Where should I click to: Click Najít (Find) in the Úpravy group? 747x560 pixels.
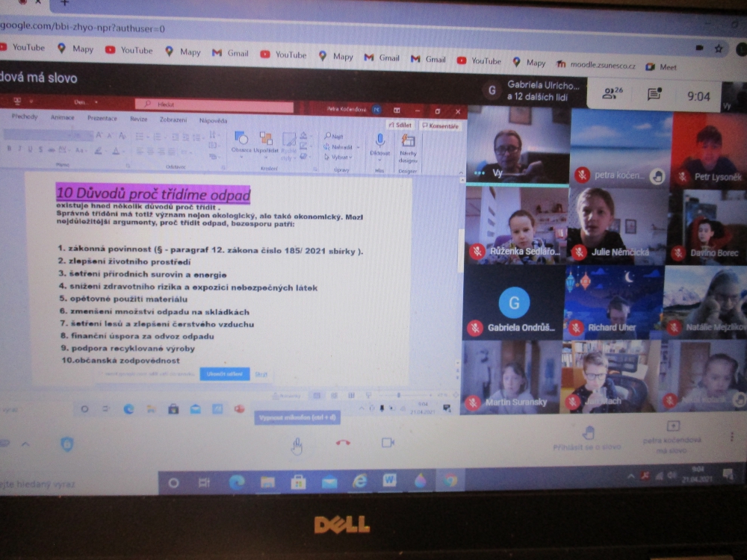(334, 136)
